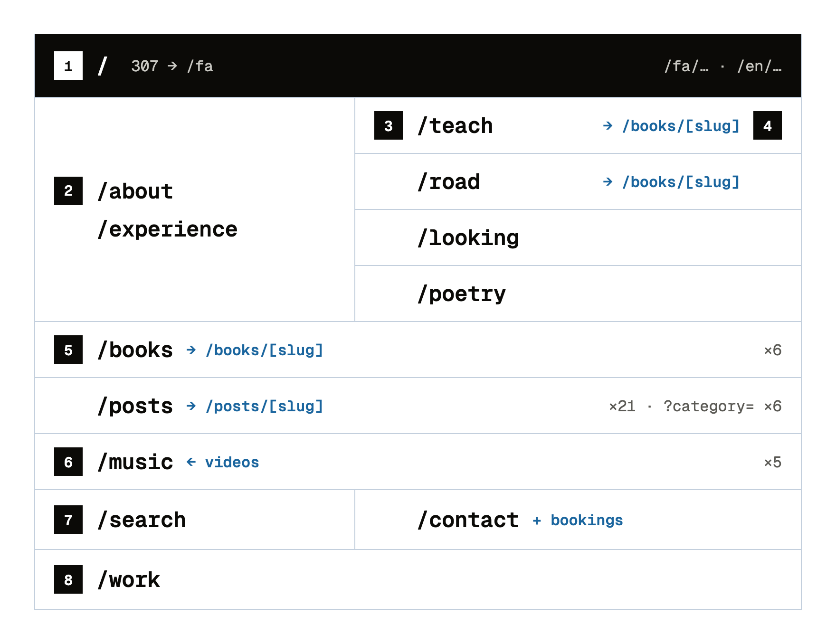Select the /teach route
The width and height of the screenshot is (836, 644).
point(455,126)
